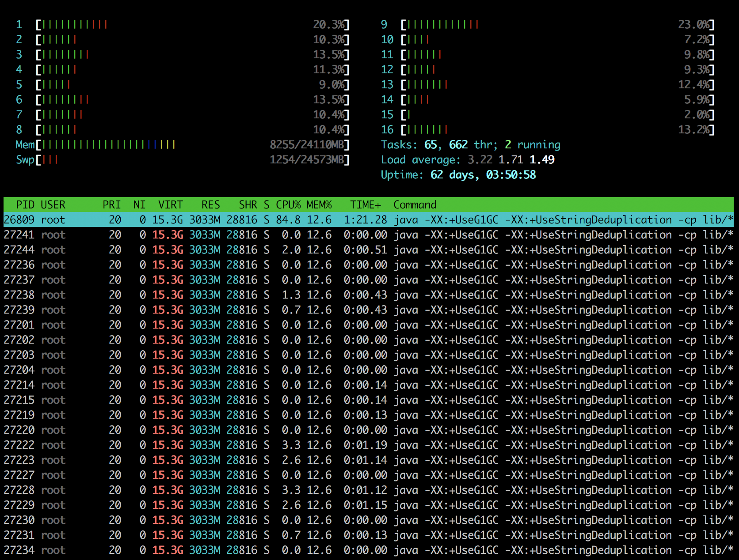Viewport: 739px width, 560px height.
Task: Sort by the USER column header
Action: (x=53, y=205)
